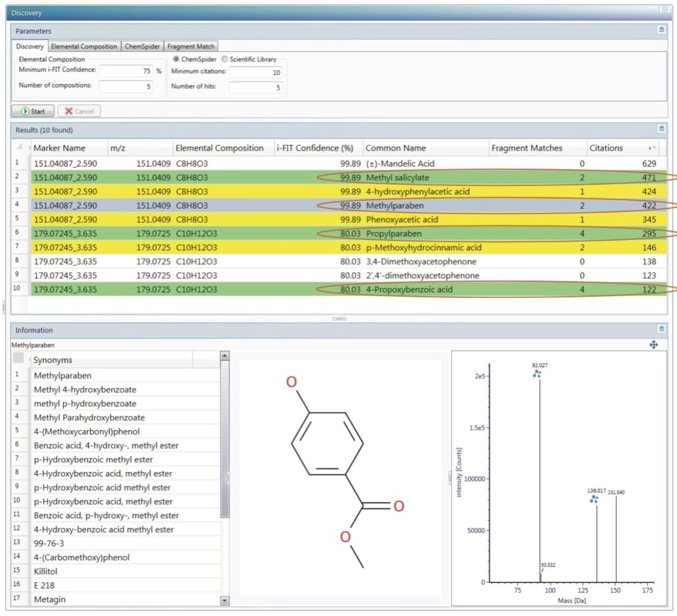Click the Synonyms list vertical scrollbar thumb
This screenshot has width=677, height=616.
coord(225,439)
